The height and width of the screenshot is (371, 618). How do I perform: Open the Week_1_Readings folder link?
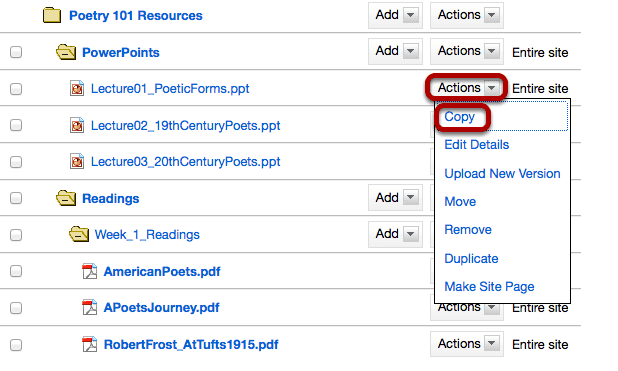click(147, 235)
